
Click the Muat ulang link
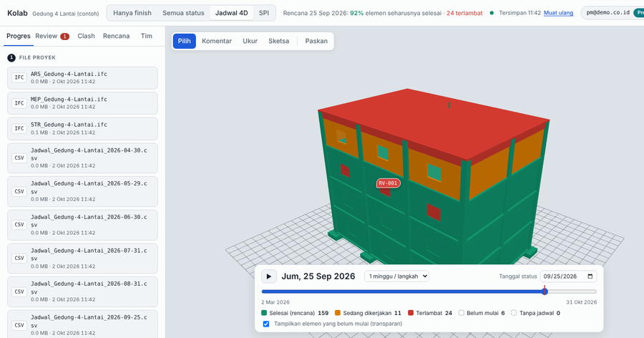pyautogui.click(x=558, y=13)
